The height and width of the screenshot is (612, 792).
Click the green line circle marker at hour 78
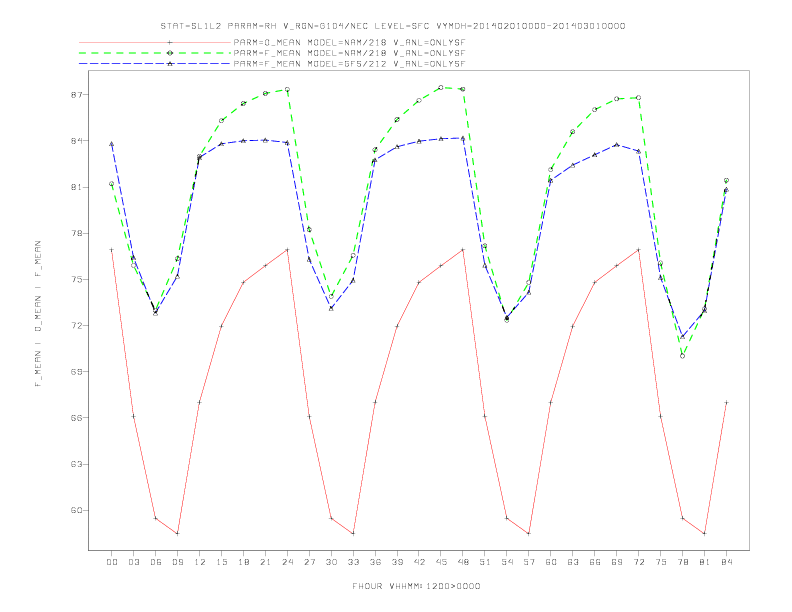click(x=682, y=356)
